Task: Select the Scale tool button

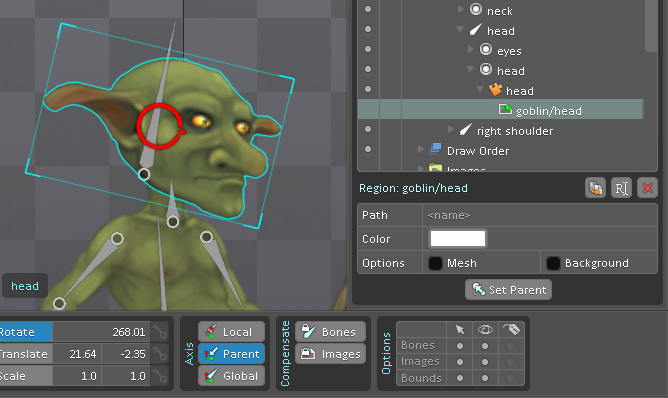Action: (x=26, y=376)
